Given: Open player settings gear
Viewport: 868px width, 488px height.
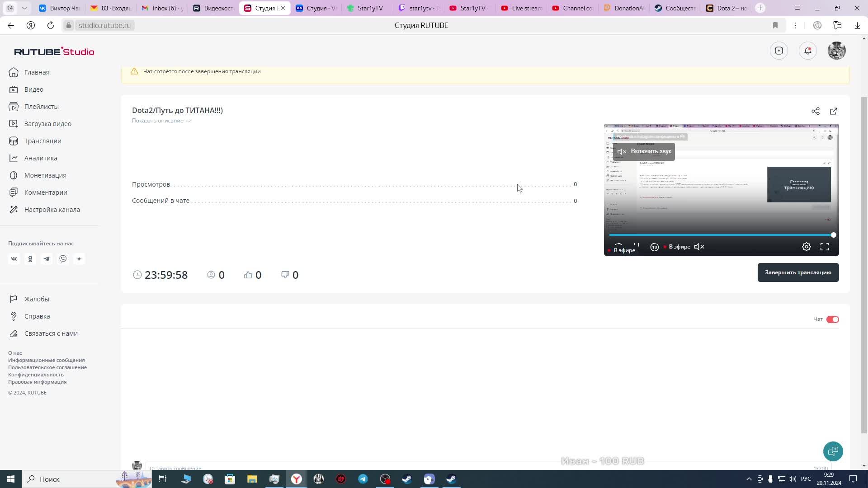Looking at the screenshot, I should click(x=807, y=247).
